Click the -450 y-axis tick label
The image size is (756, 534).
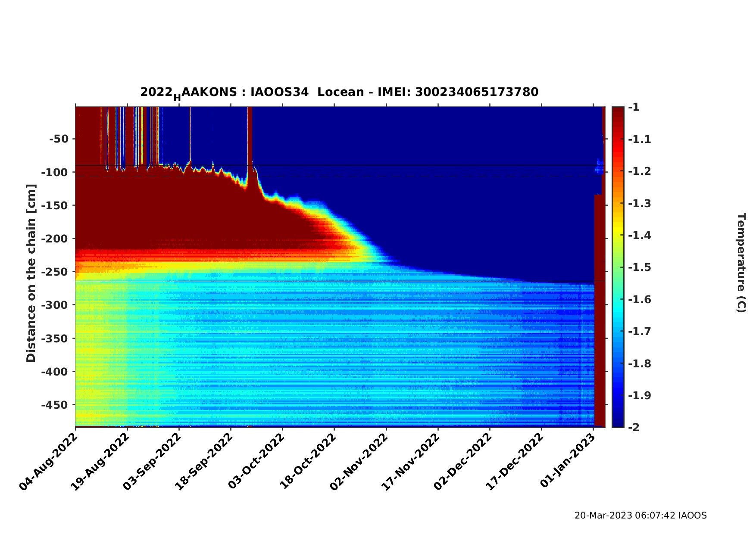coord(55,405)
